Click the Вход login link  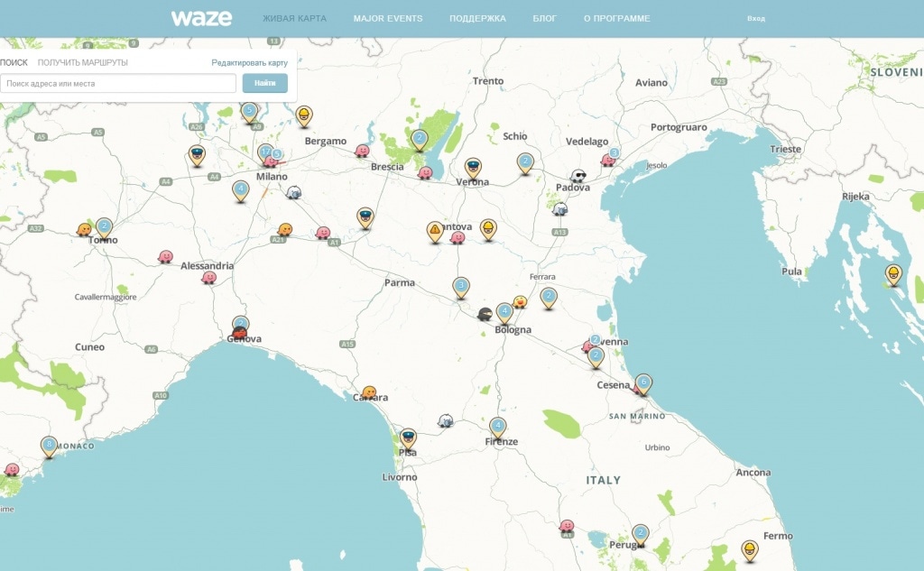pos(754,16)
